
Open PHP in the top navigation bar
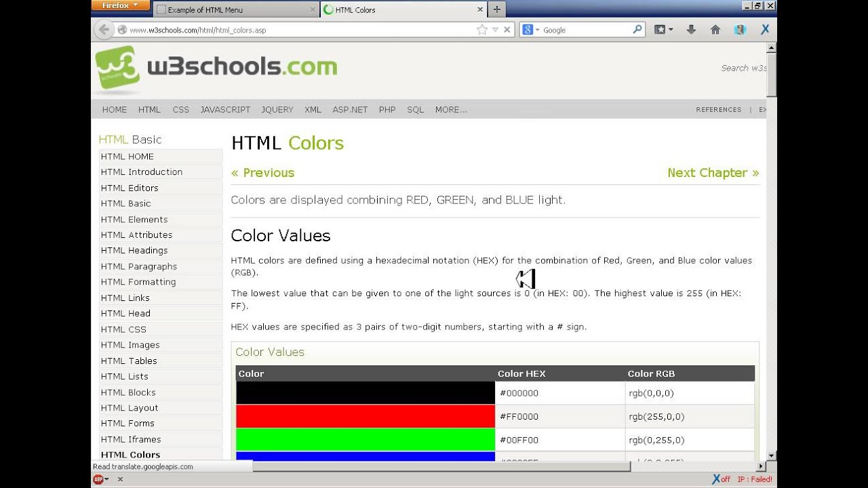(387, 110)
